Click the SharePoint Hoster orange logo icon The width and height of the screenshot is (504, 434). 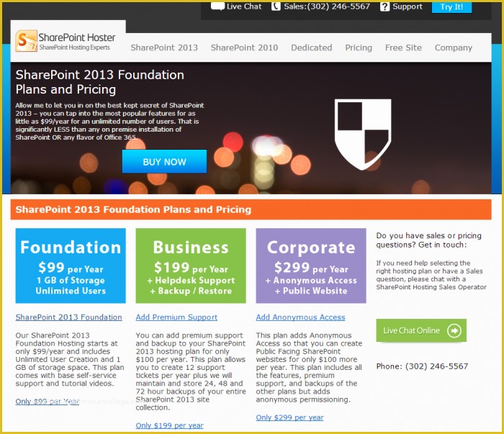coord(27,41)
